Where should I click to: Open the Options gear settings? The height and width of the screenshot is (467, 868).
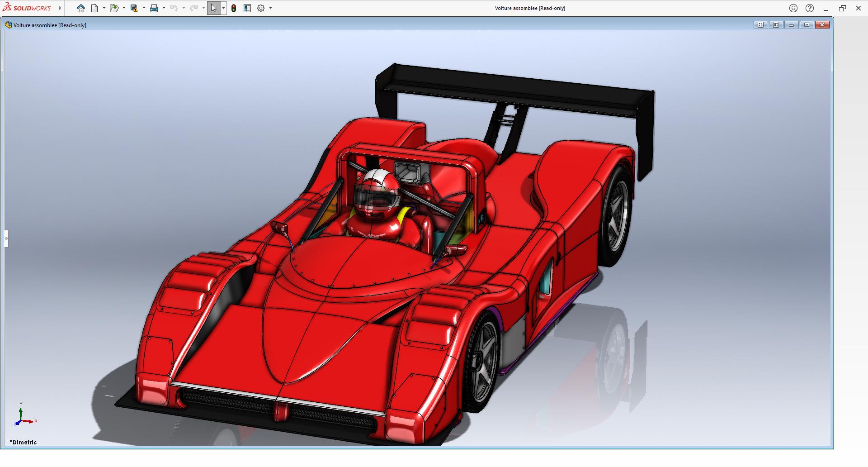[x=261, y=8]
